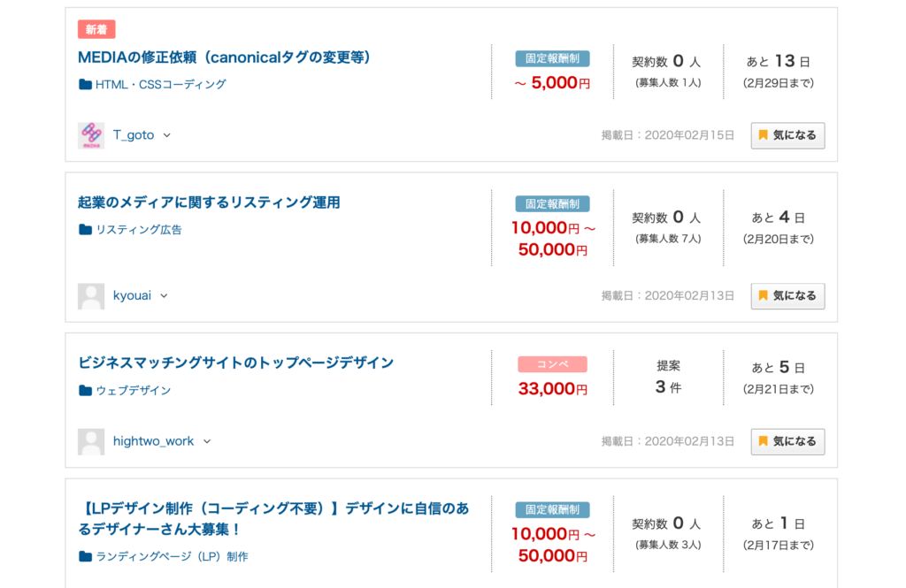
Task: Click folder icon beside リスティング広告
Action: (x=85, y=229)
